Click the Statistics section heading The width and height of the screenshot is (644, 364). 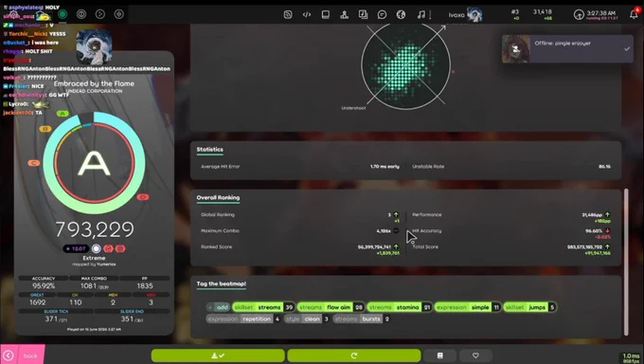coord(210,150)
